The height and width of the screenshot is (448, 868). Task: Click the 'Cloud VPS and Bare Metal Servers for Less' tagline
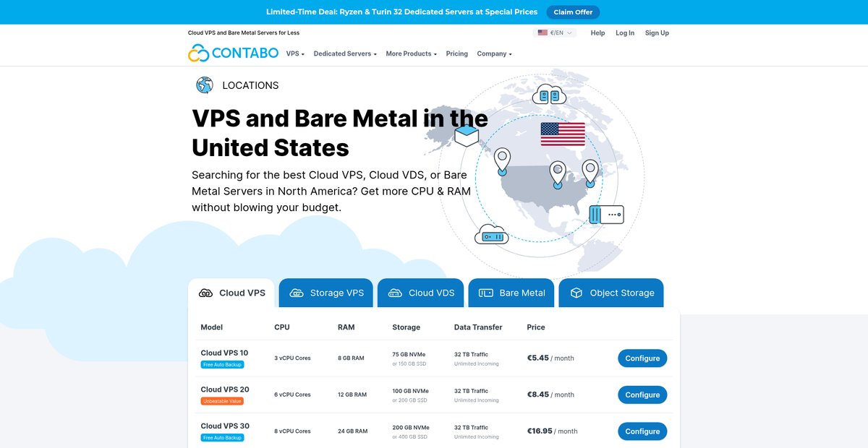click(x=244, y=33)
